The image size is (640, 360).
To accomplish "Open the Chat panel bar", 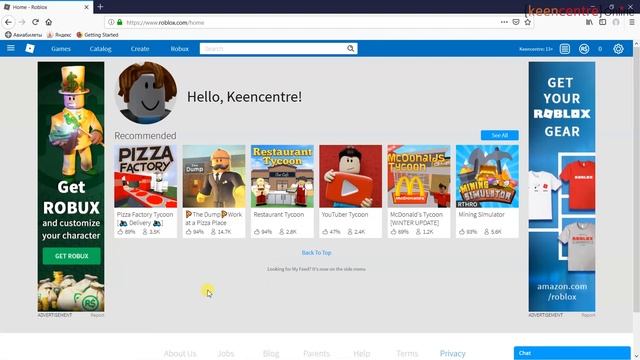I will pos(572,353).
